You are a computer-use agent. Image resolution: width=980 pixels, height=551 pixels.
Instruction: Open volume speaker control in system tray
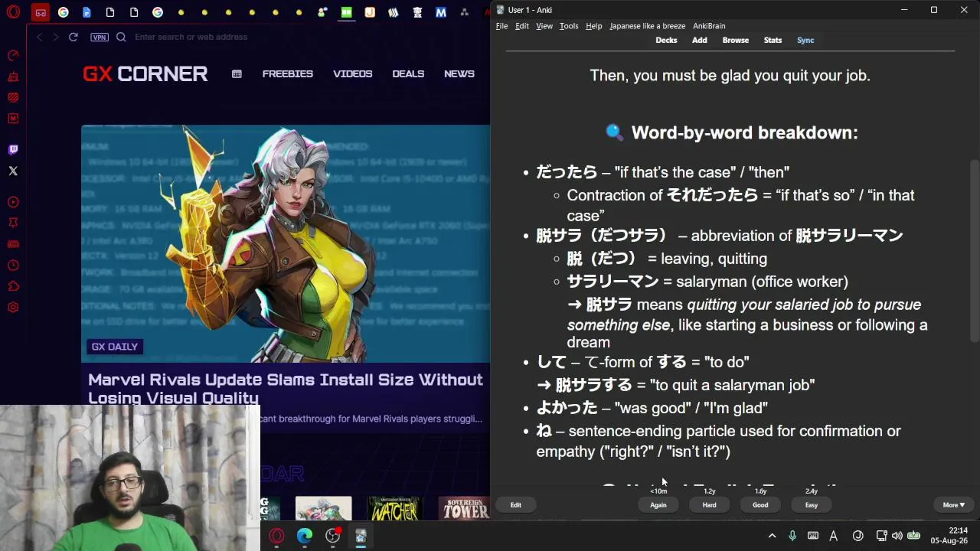pyautogui.click(x=897, y=536)
